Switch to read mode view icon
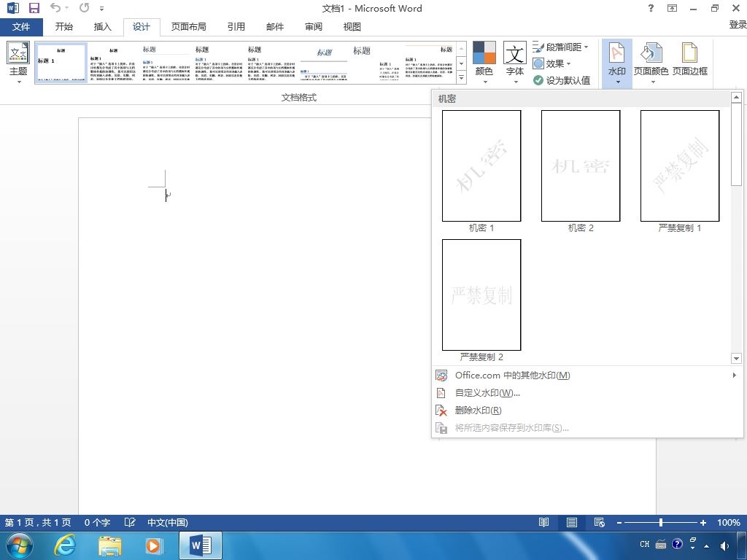The image size is (747, 560). [x=543, y=522]
